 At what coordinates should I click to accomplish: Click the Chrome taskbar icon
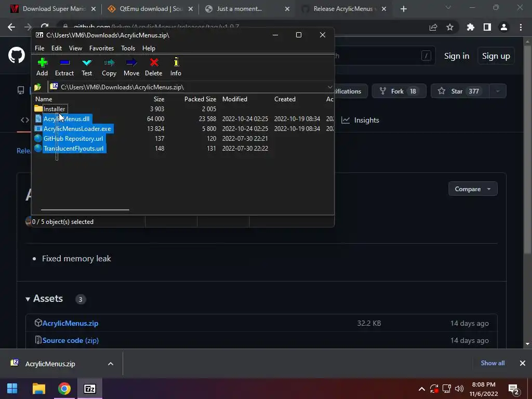[64, 389]
